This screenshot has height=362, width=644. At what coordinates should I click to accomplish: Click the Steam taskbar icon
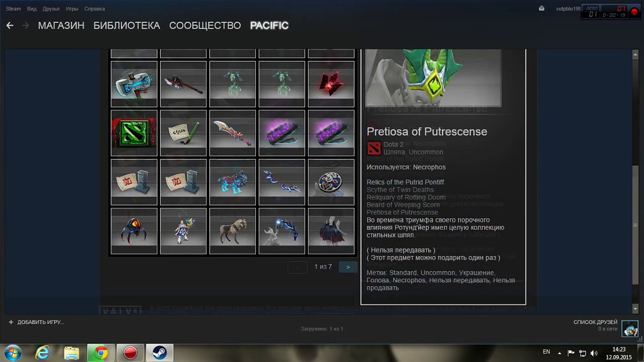pos(159,353)
